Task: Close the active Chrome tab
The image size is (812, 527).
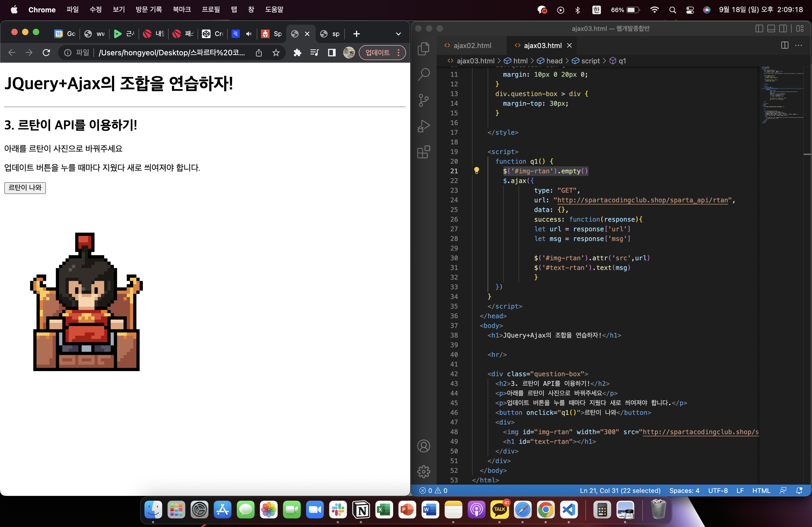Action: pos(307,34)
